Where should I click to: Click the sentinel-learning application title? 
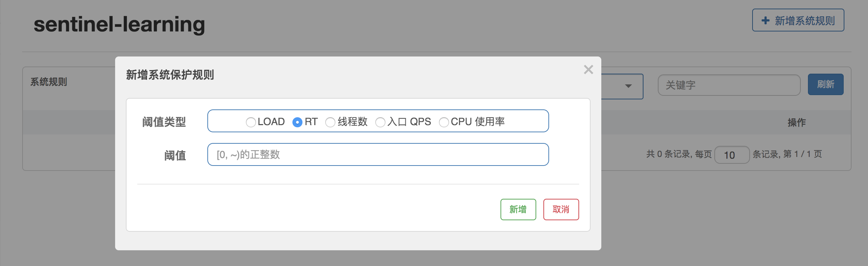tap(119, 24)
